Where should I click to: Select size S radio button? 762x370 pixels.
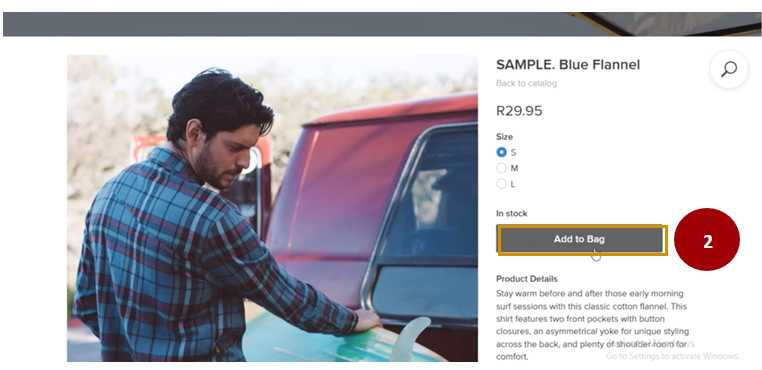pyautogui.click(x=502, y=152)
